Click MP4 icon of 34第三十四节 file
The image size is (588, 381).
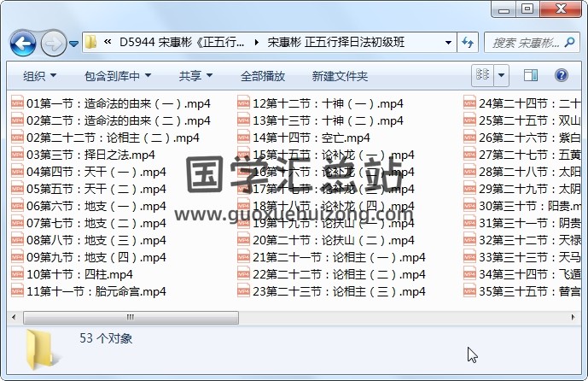(x=469, y=274)
